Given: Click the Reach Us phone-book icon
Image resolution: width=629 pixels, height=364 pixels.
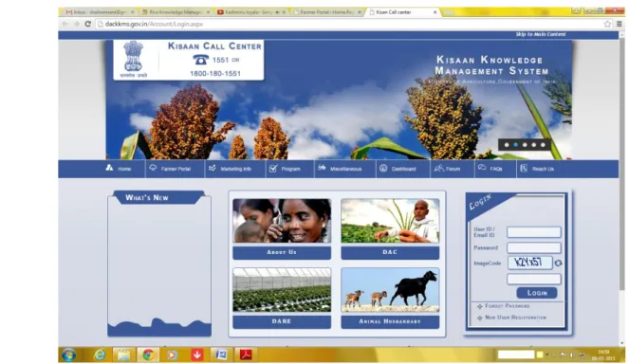Looking at the screenshot, I should coord(524,169).
